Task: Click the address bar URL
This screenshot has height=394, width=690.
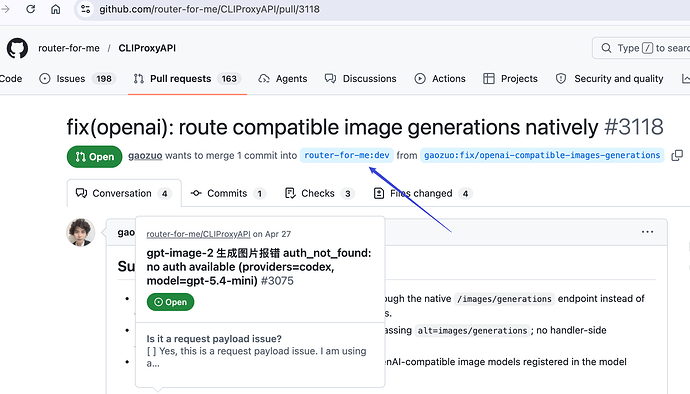Action: (209, 9)
